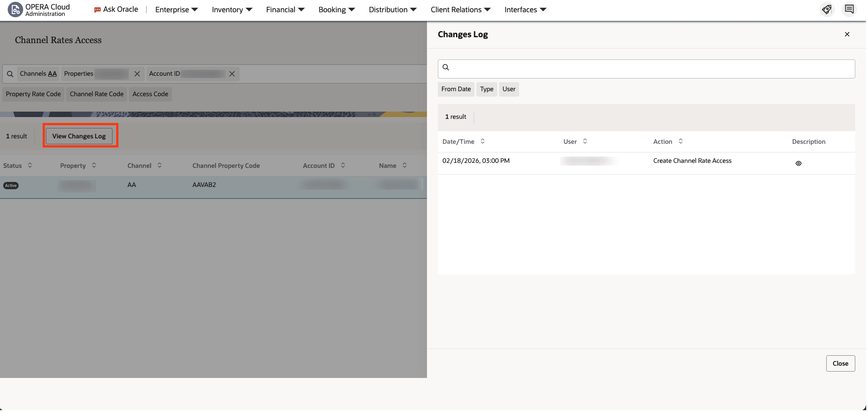Expand the Financial menu
This screenshot has width=868, height=412.
(285, 10)
